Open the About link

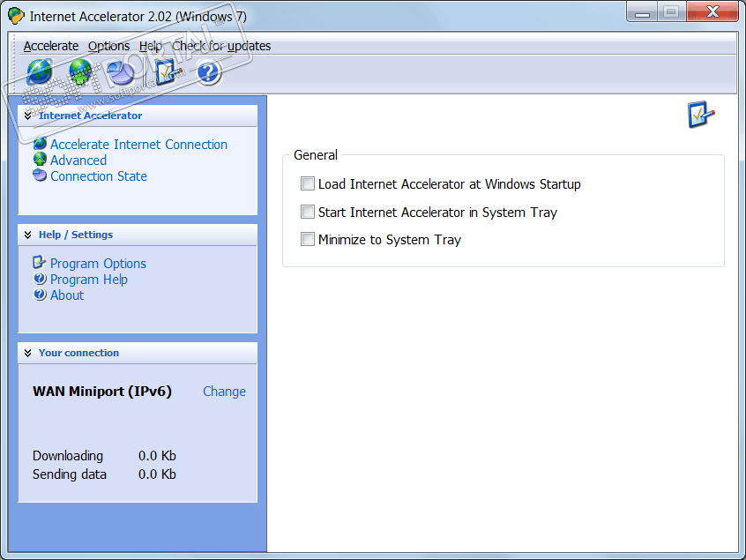pos(67,295)
